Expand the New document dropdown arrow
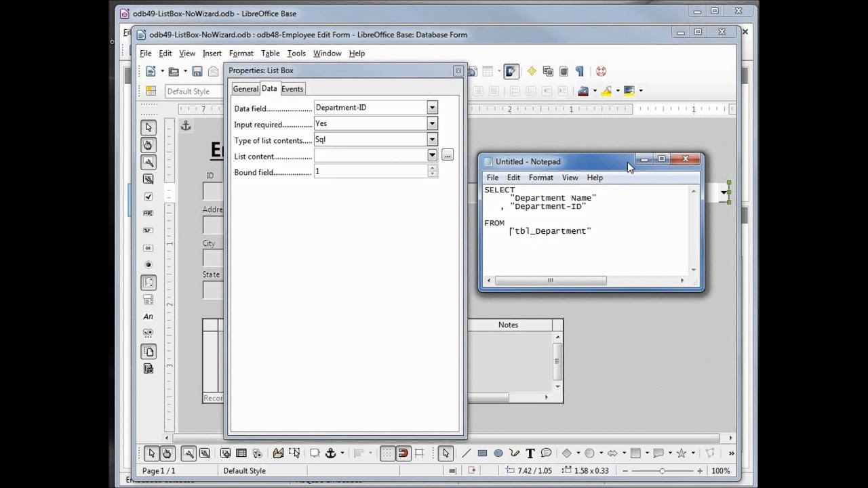Image resolution: width=868 pixels, height=488 pixels. (x=162, y=71)
